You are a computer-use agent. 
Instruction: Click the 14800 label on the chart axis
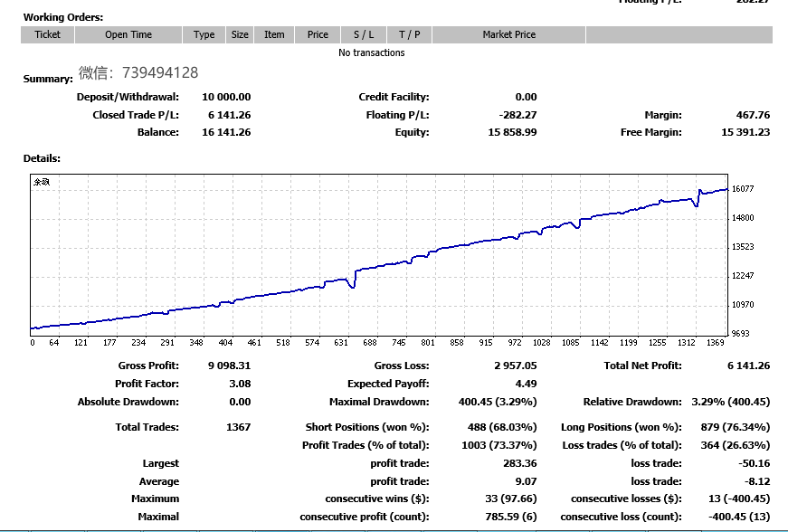click(743, 218)
